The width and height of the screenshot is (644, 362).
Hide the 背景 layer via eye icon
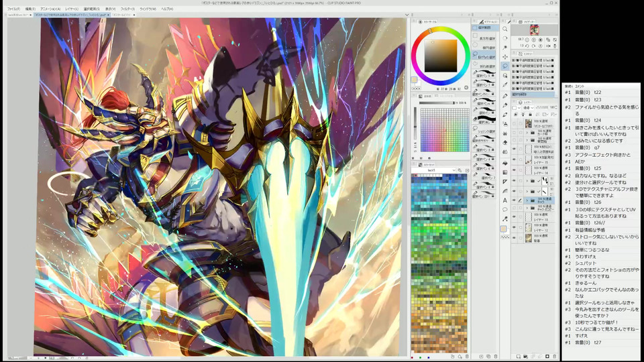click(x=514, y=237)
